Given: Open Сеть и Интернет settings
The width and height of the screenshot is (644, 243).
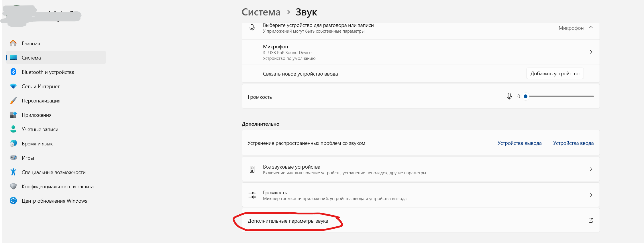Looking at the screenshot, I should tap(56, 86).
